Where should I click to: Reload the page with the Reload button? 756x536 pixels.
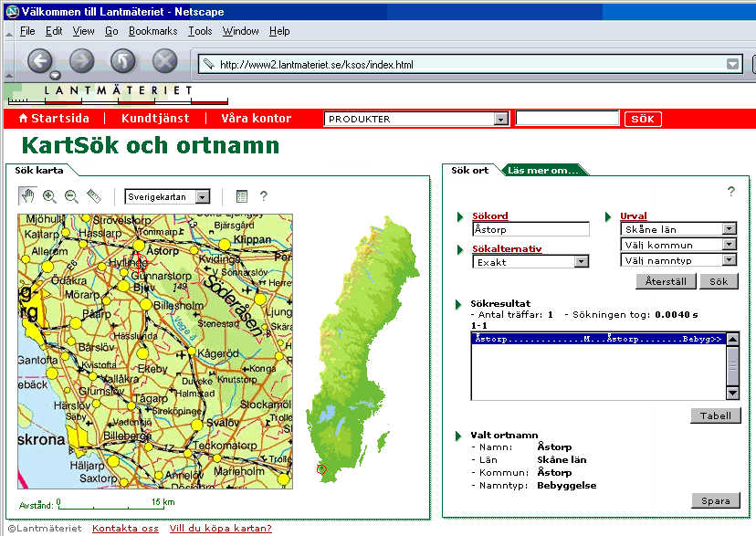tap(123, 61)
